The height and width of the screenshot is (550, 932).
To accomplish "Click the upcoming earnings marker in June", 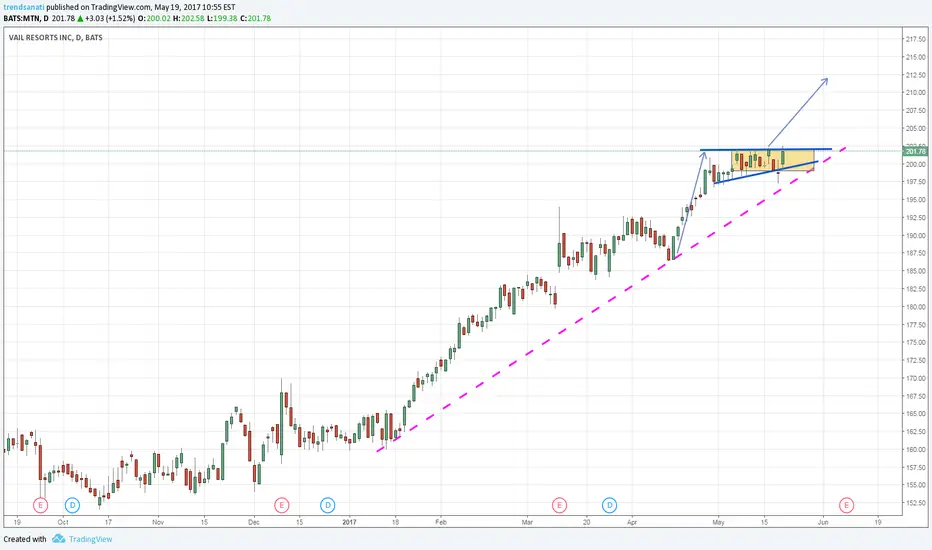I will coord(846,505).
